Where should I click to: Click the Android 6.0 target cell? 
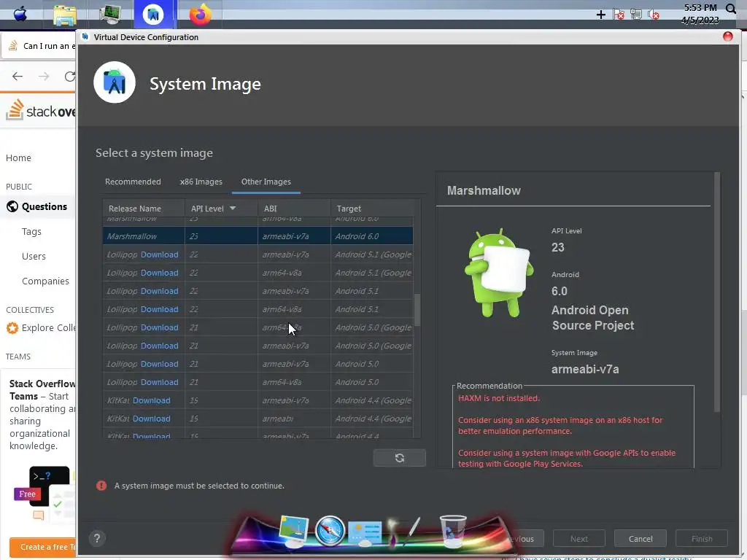tap(371, 236)
